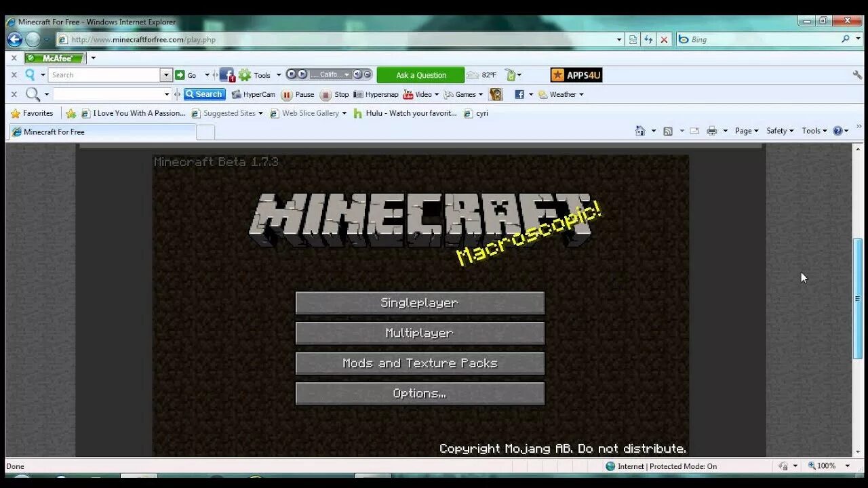Click the 82°F weather indicator
868x488 pixels.
click(482, 75)
